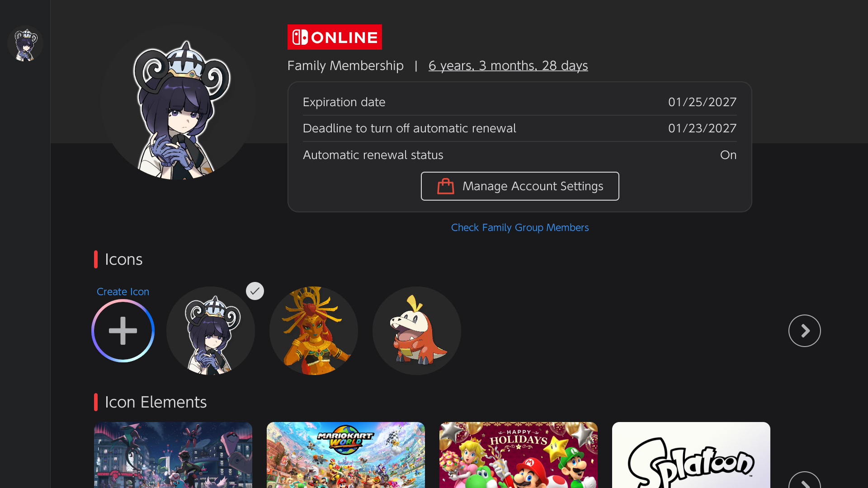This screenshot has height=488, width=868.
Task: Open the membership duration link
Action: pos(508,66)
